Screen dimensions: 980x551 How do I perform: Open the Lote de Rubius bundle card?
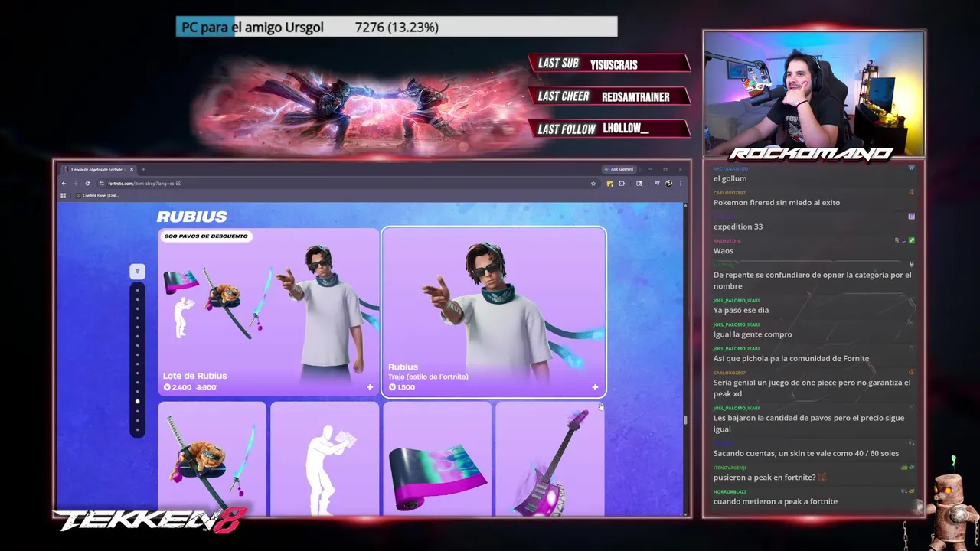[269, 312]
